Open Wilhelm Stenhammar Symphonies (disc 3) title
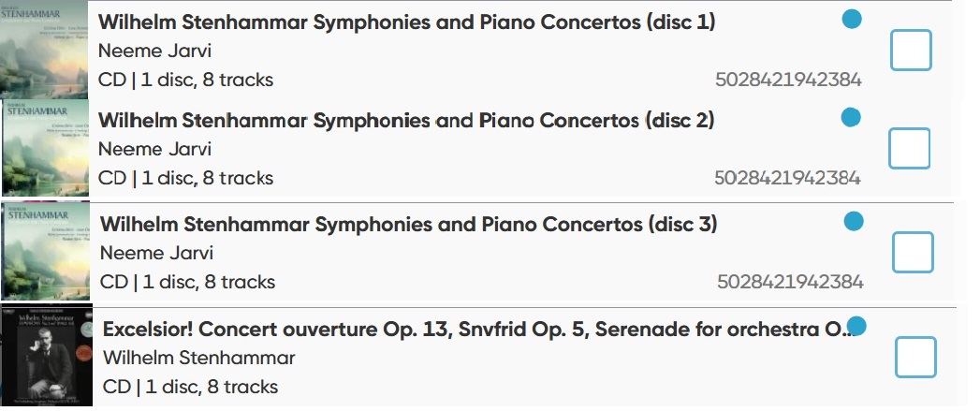The height and width of the screenshot is (411, 980). pos(407,225)
